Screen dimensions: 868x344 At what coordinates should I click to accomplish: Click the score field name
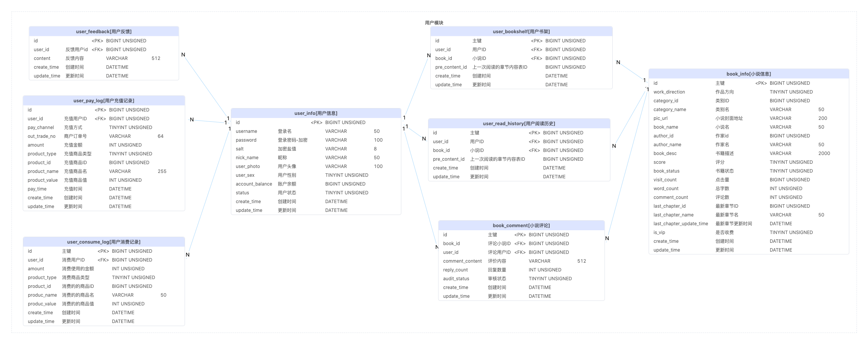pyautogui.click(x=659, y=162)
